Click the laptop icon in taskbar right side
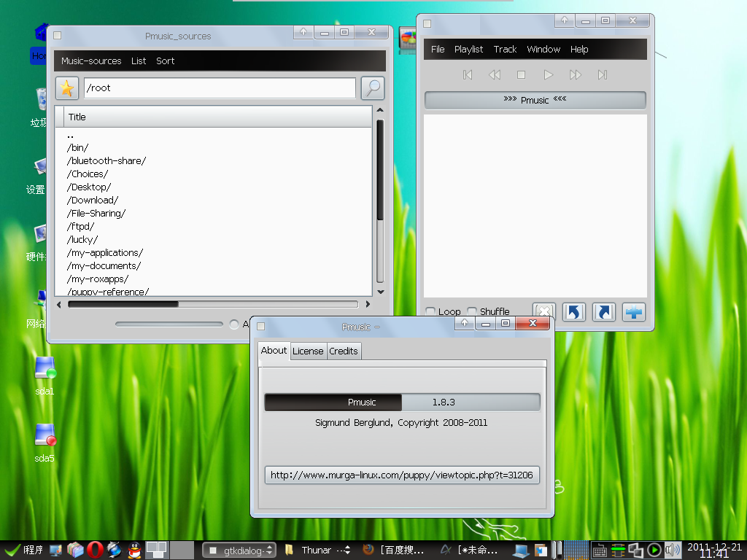Screen dimensions: 747x560 pyautogui.click(x=521, y=551)
